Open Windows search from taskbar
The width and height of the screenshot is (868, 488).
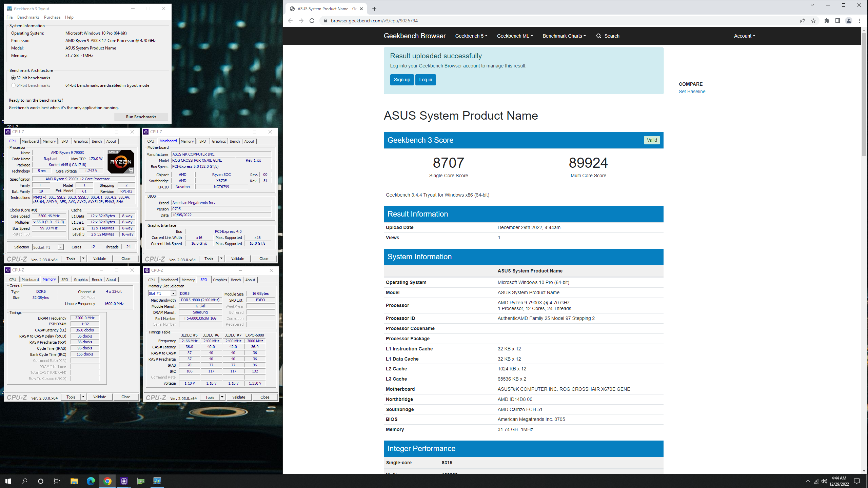(24, 481)
